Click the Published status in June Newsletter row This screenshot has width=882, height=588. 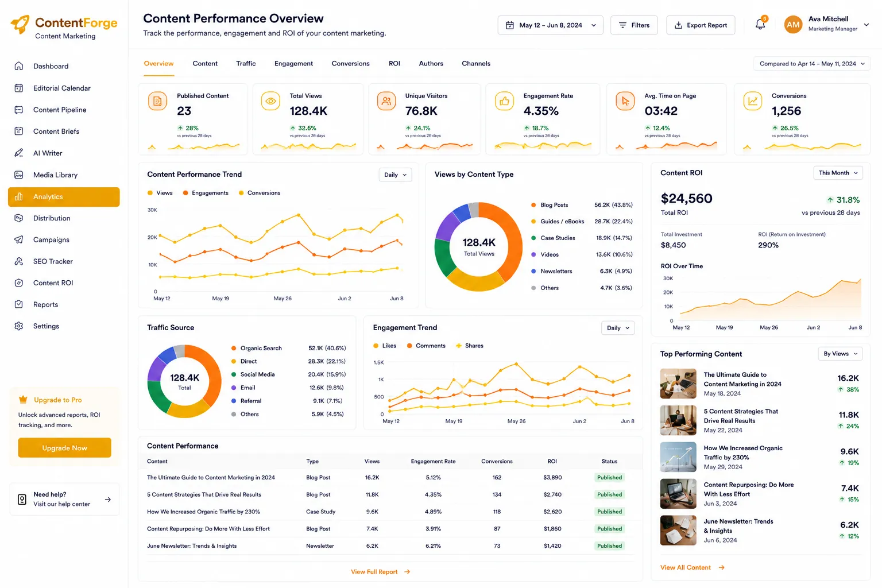[609, 546]
